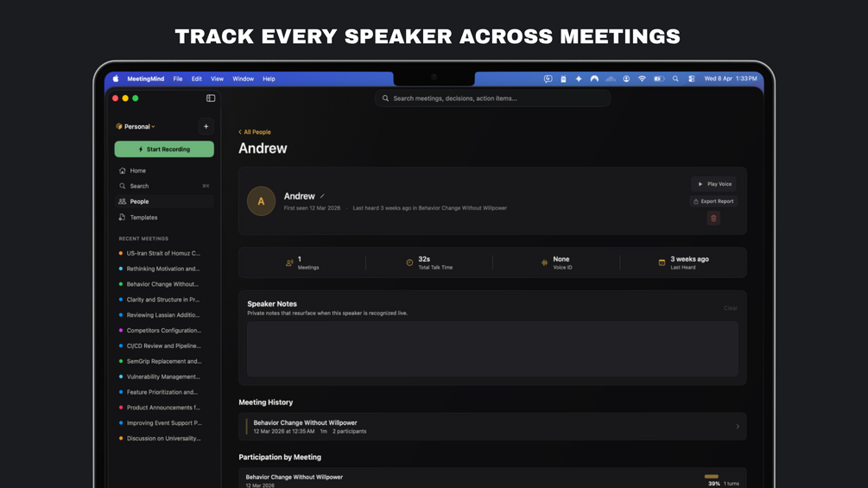
Task: Go to Home in the sidebar
Action: pyautogui.click(x=164, y=170)
